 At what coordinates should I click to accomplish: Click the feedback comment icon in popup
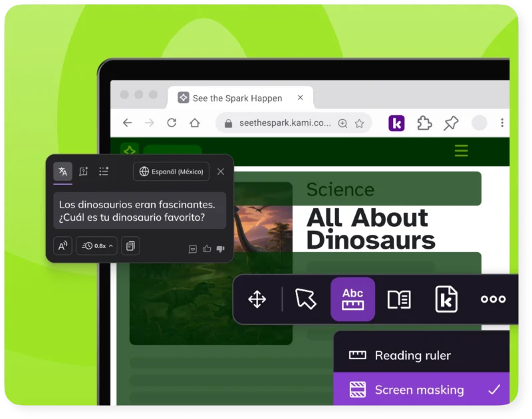click(193, 249)
